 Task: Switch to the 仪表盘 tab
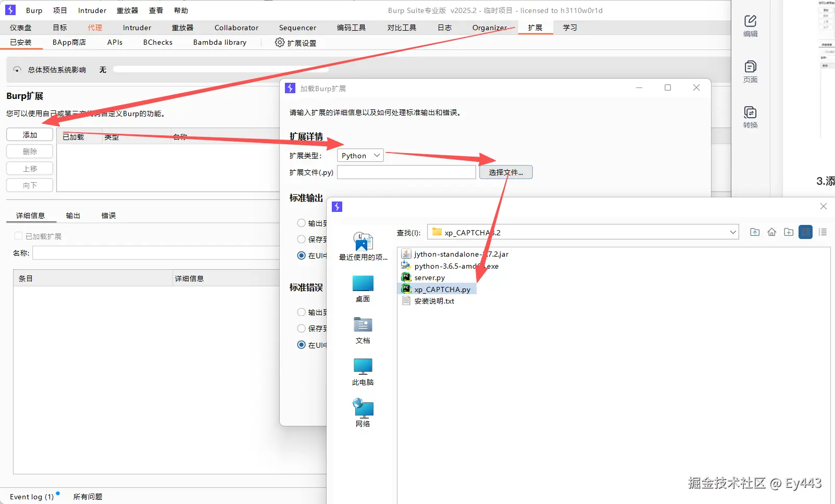[x=21, y=28]
